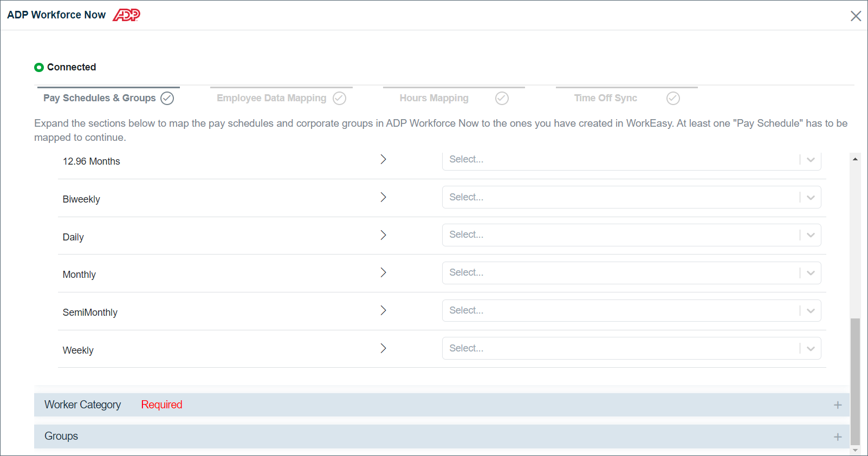
Task: Open the Select dropdown for Biweekly
Action: click(x=631, y=197)
